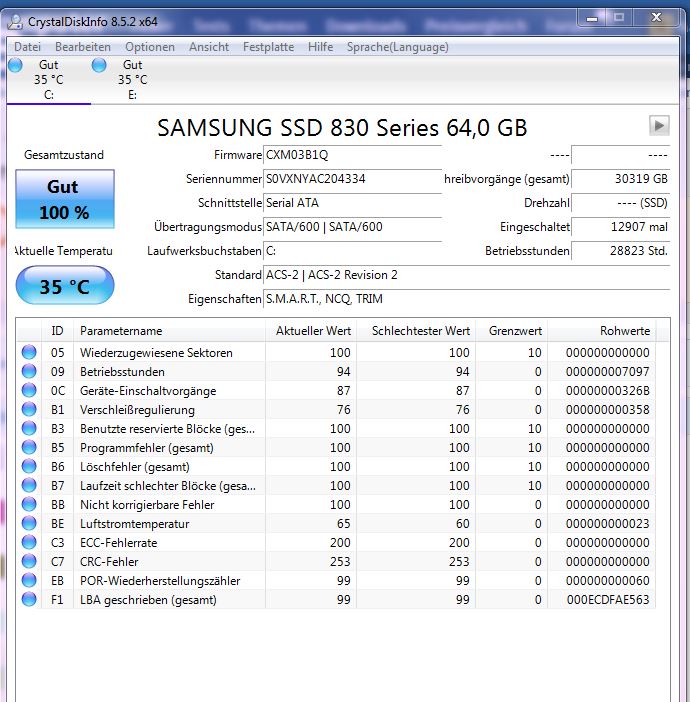The image size is (690, 702).
Task: Select raw value 000000000060
Action: pos(607,581)
